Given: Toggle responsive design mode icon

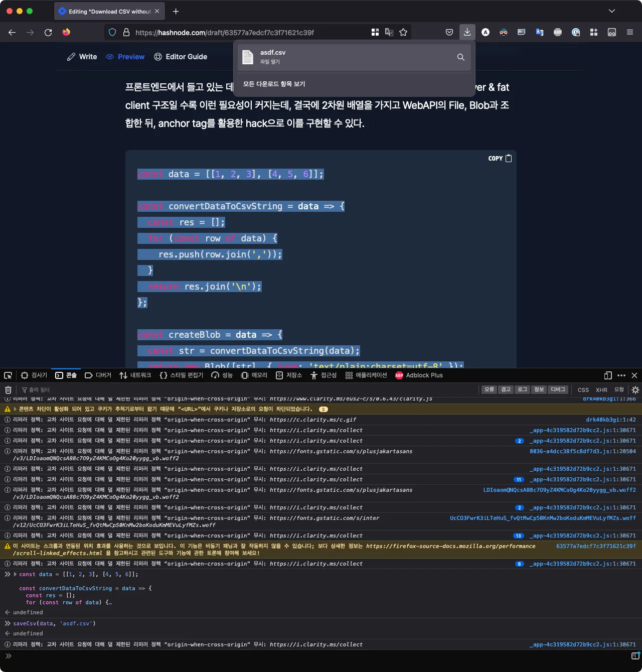Looking at the screenshot, I should pyautogui.click(x=608, y=375).
